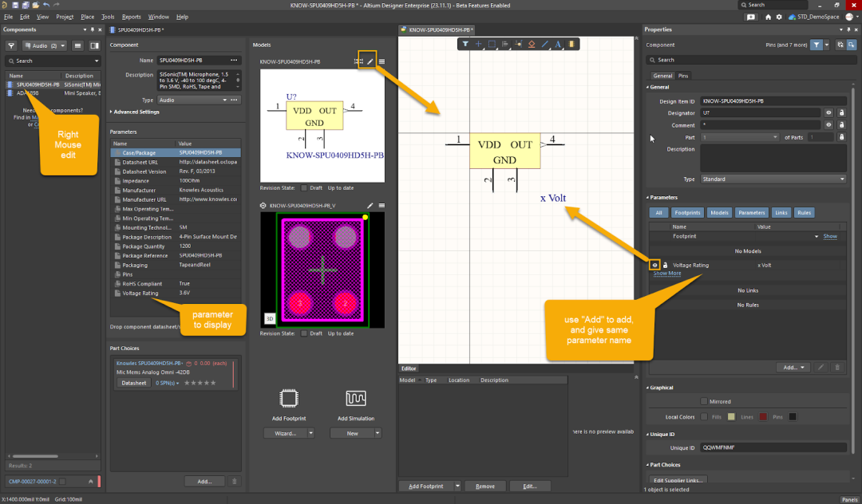Click the Components panel search field
The width and height of the screenshot is (862, 504).
coord(53,61)
